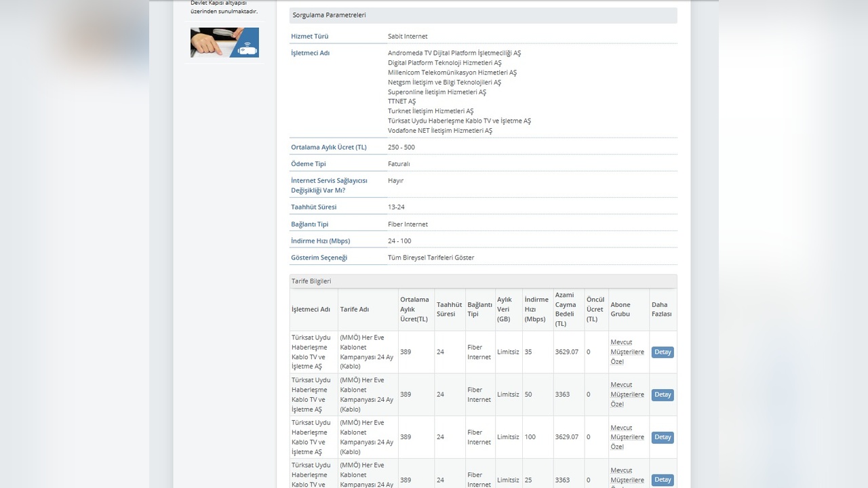Open Detay for the 25 Mbps tariff
The height and width of the screenshot is (488, 868).
coord(663,480)
